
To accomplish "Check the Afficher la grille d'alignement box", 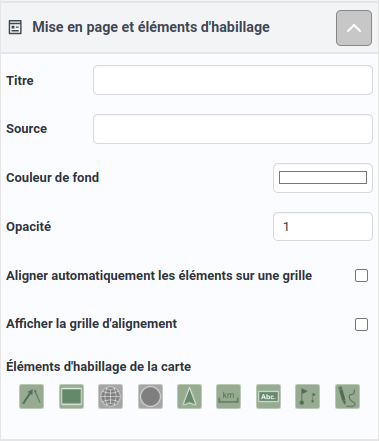I will pos(361,324).
